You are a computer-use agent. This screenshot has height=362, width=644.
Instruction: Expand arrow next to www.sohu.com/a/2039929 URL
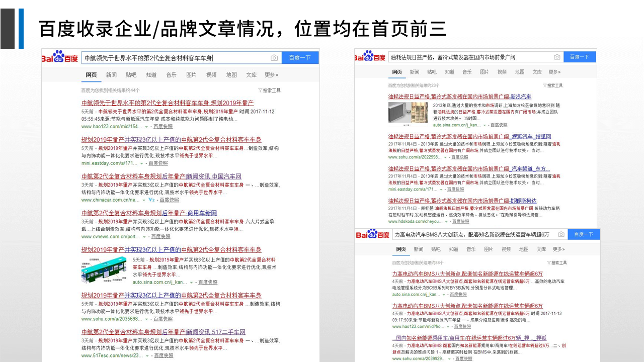click(x=449, y=358)
